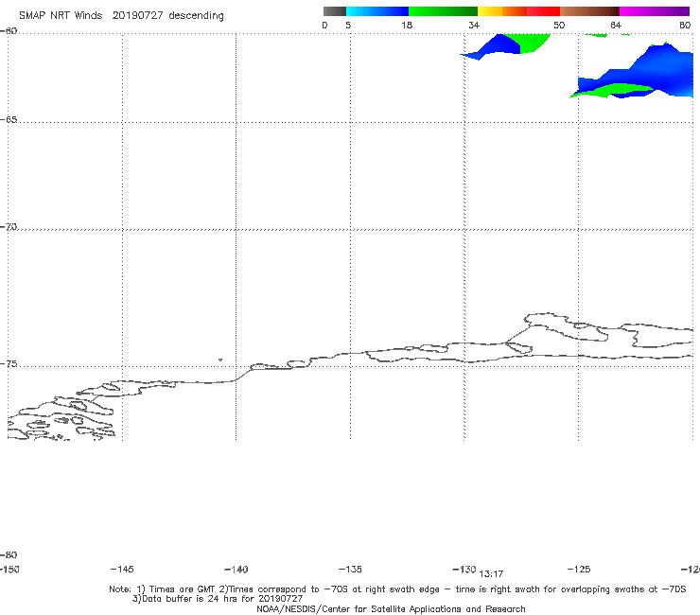Click the longitude label '-150'
Image resolution: width=700 pixels, height=615 pixels.
(x=9, y=569)
